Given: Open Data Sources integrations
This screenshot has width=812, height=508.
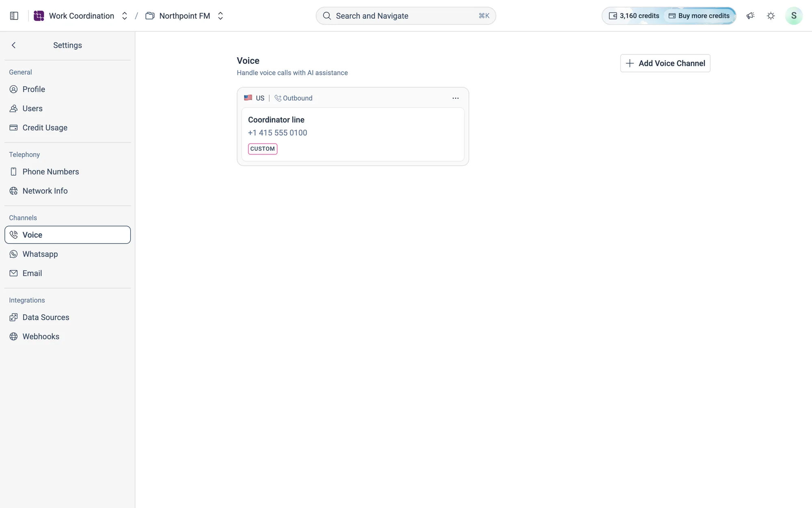Looking at the screenshot, I should [x=68, y=317].
